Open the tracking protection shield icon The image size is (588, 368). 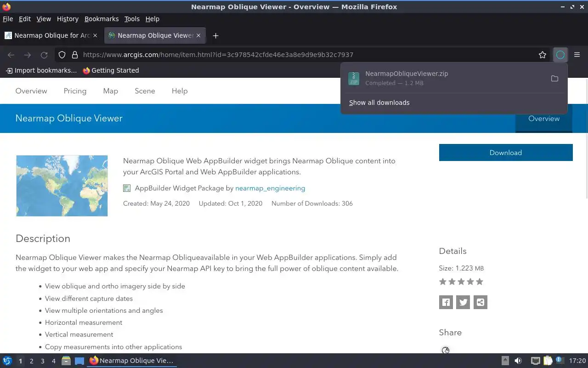[x=62, y=55]
